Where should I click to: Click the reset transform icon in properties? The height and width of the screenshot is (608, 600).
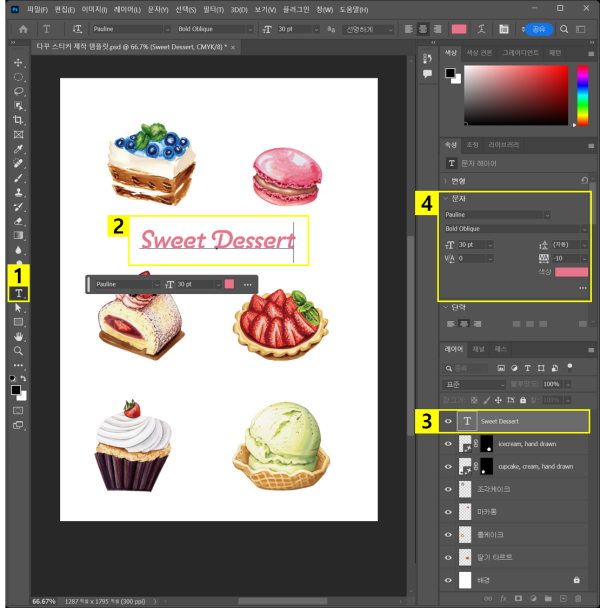[x=584, y=180]
